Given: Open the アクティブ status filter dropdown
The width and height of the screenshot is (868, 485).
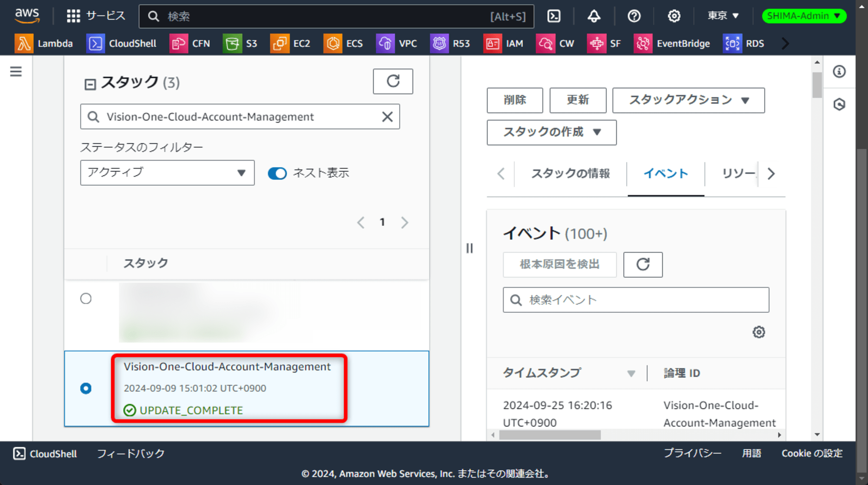Looking at the screenshot, I should (167, 172).
